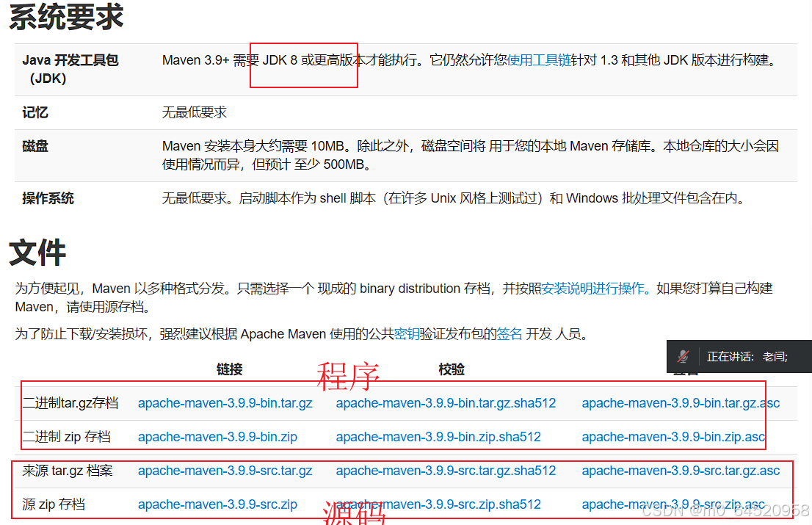Click the 签名 link
The image size is (812, 525).
[510, 334]
